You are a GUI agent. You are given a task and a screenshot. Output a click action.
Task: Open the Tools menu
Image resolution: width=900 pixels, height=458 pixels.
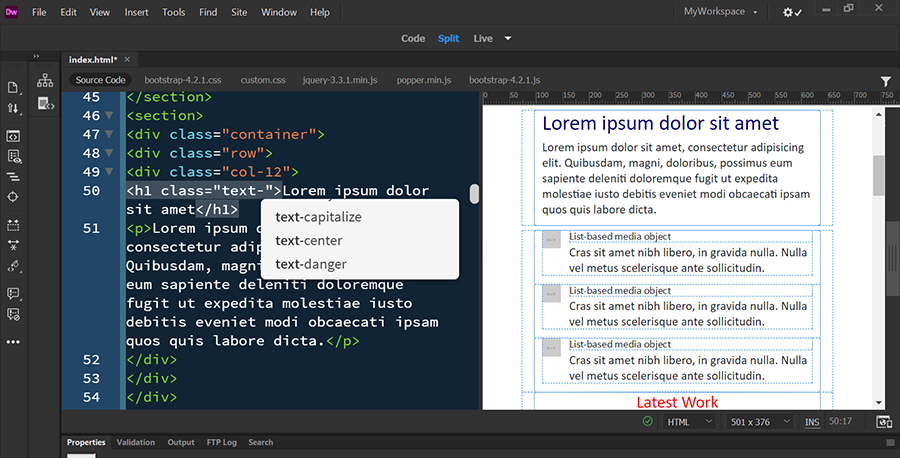pyautogui.click(x=173, y=12)
